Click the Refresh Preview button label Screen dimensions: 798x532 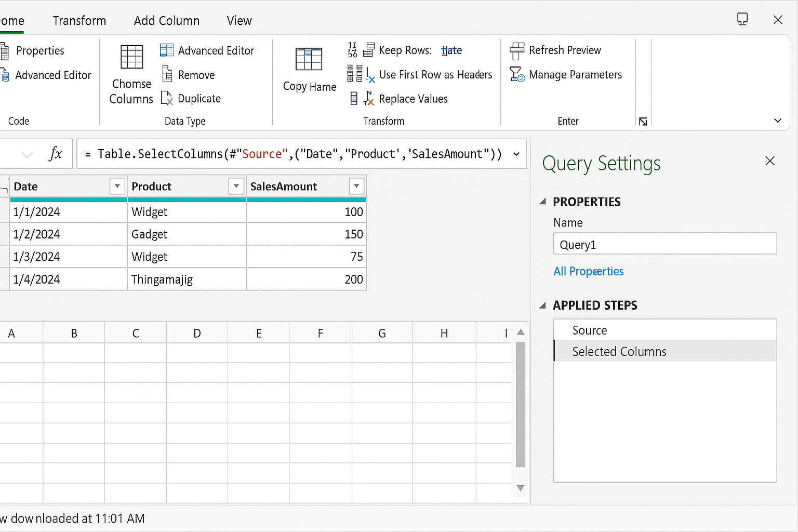point(565,50)
